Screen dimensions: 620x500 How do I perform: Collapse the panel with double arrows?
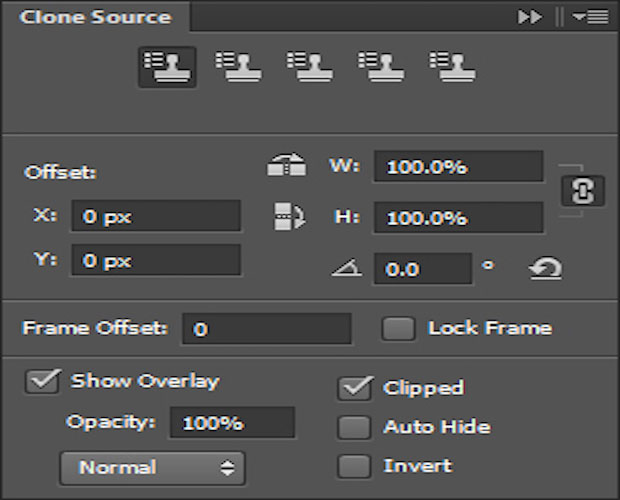529,17
